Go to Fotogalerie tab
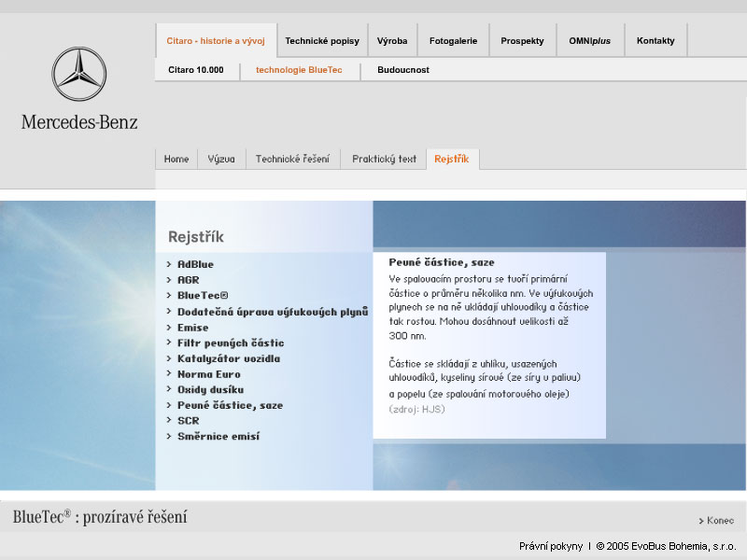Image resolution: width=747 pixels, height=560 pixels. [453, 41]
